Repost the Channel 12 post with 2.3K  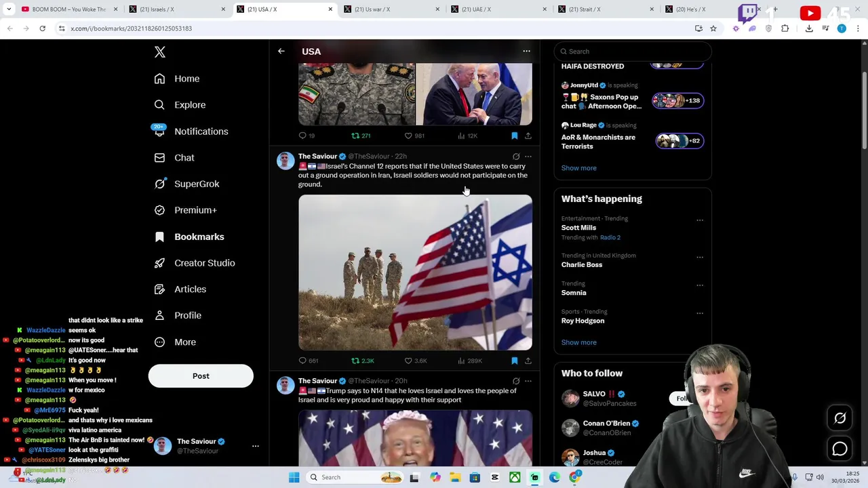362,361
